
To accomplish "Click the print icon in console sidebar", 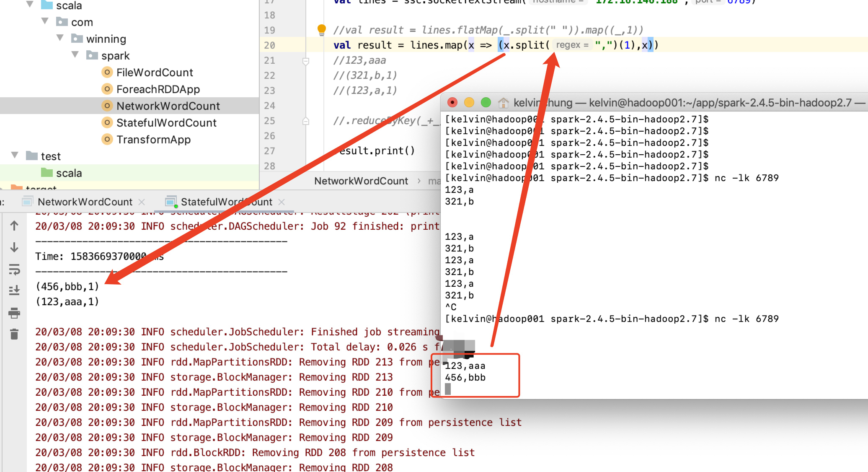I will click(x=14, y=313).
